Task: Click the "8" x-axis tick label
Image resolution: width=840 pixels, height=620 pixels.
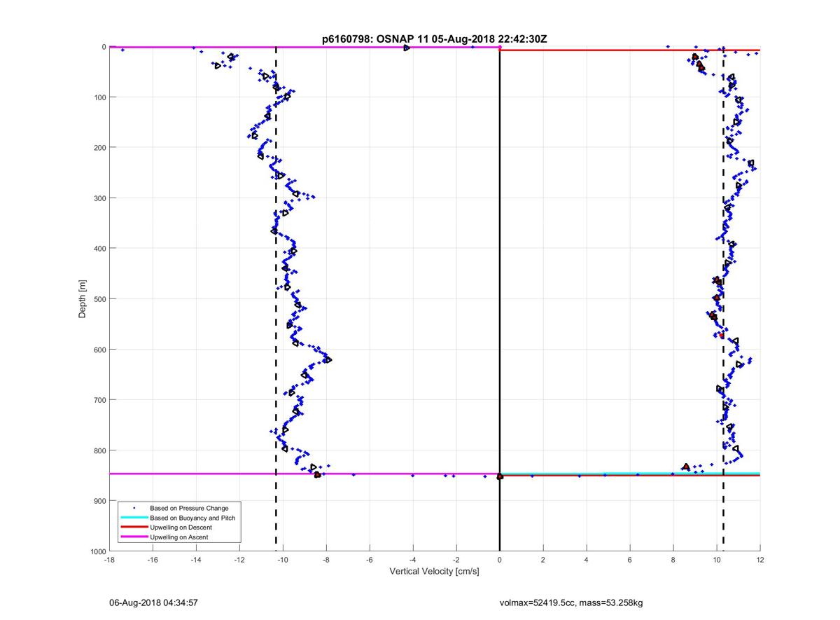Action: click(x=673, y=560)
